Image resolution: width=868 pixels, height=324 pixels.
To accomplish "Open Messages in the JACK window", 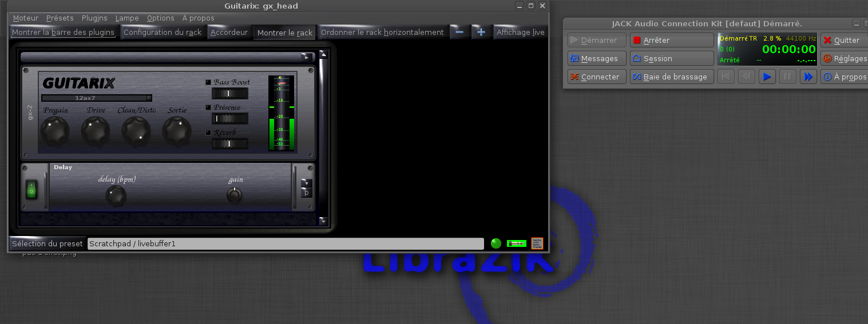I will click(597, 58).
